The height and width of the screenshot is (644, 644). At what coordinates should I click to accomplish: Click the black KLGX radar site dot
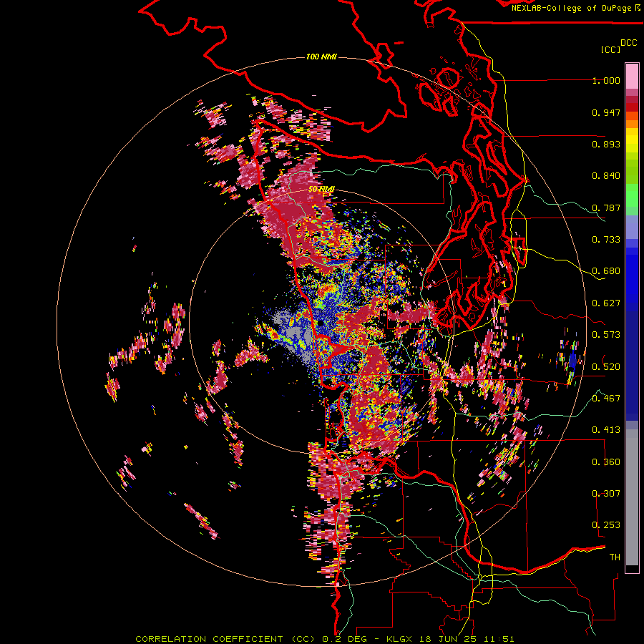pyautogui.click(x=320, y=323)
